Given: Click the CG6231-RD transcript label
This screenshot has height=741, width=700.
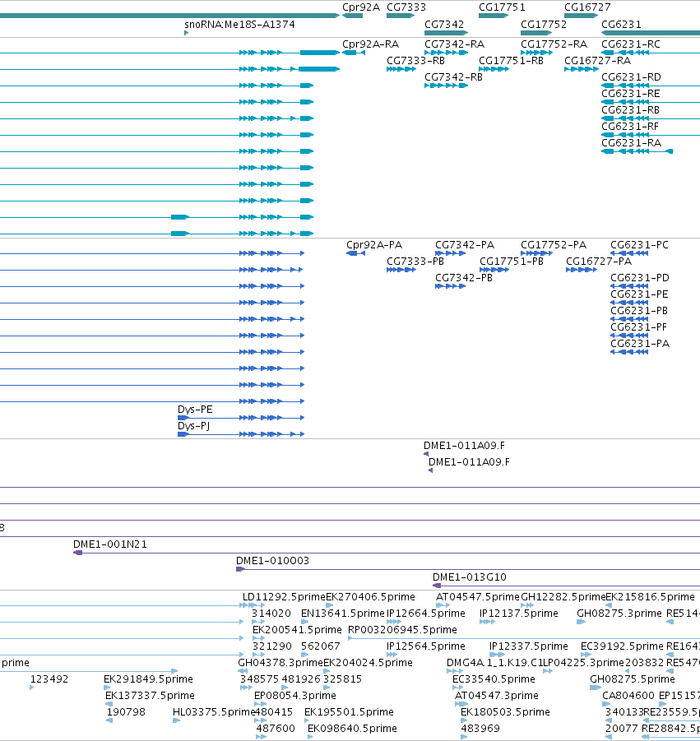Looking at the screenshot, I should point(631,77).
